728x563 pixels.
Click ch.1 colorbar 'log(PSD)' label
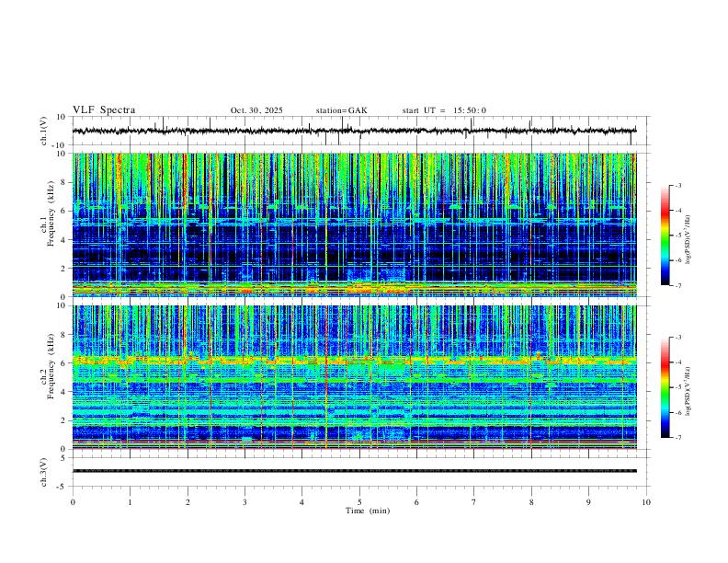[688, 240]
